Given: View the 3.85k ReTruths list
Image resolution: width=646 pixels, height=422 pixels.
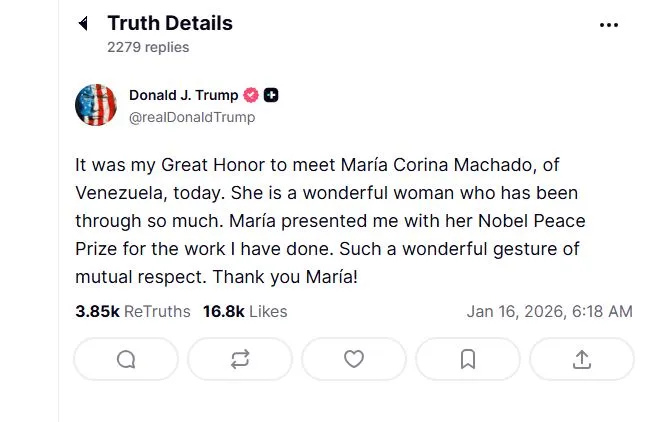Looking at the screenshot, I should [133, 311].
